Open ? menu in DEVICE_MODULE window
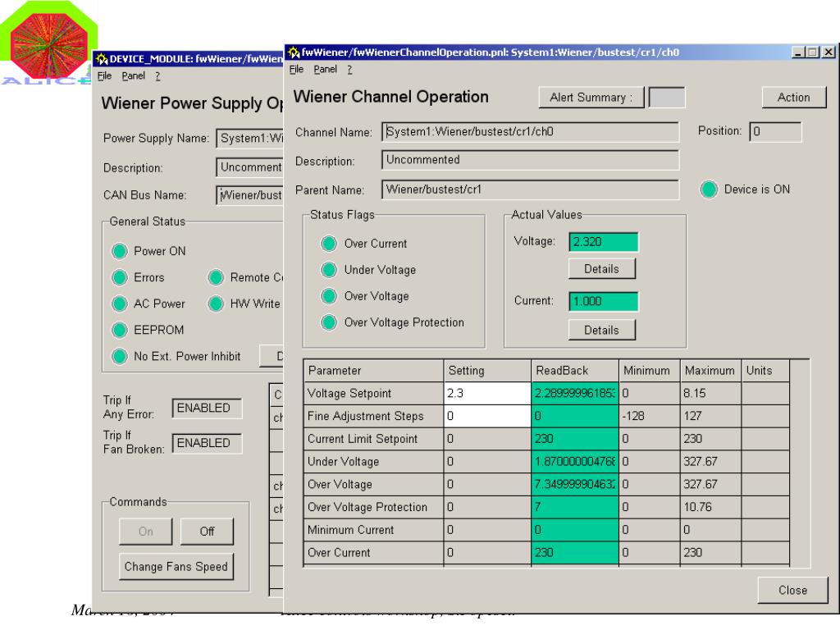This screenshot has height=630, width=840. coord(157,76)
